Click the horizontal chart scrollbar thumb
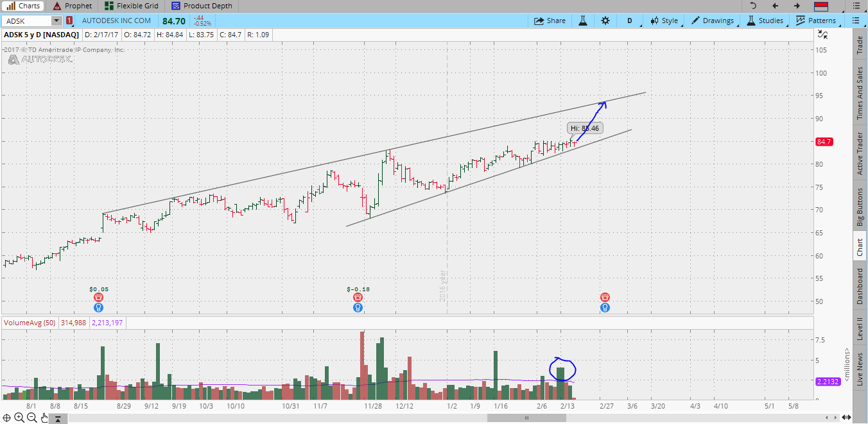 coord(526,418)
